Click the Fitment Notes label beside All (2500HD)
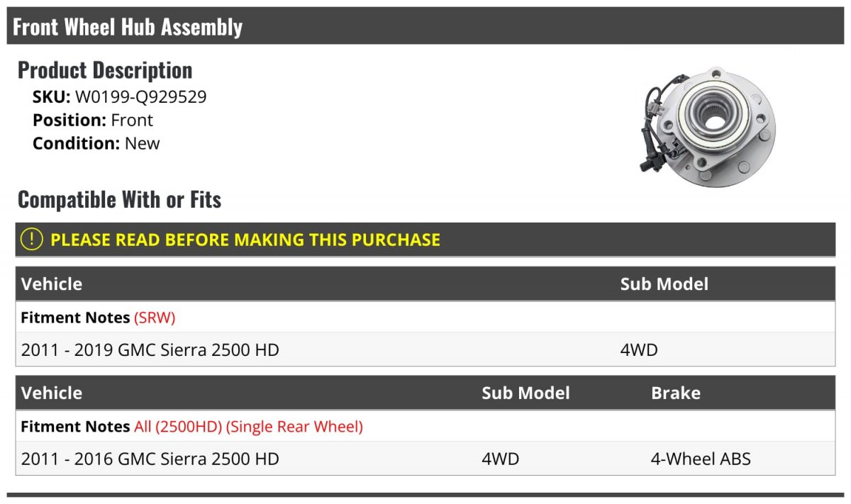Image resolution: width=851 pixels, height=504 pixels. click(75, 427)
